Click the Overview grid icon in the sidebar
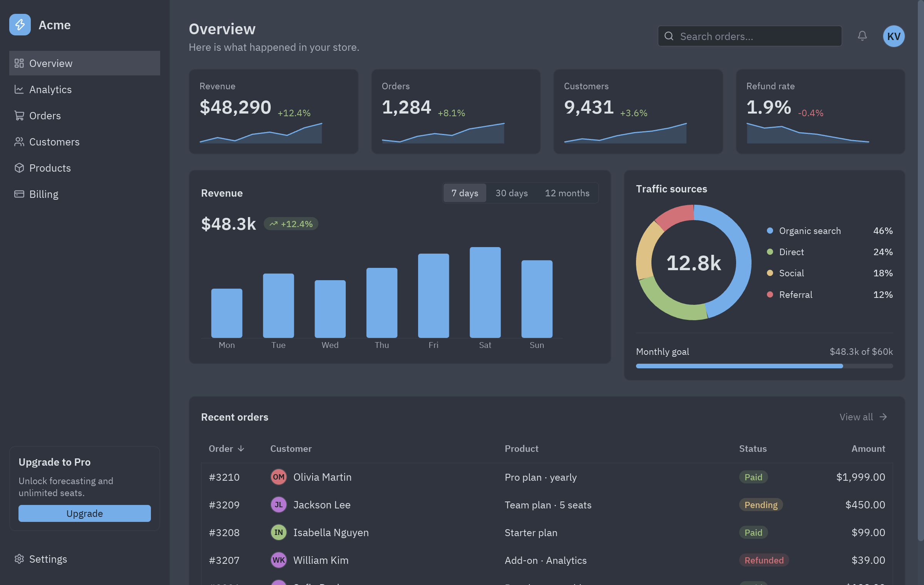Screen dimensions: 924x585 pyautogui.click(x=19, y=63)
